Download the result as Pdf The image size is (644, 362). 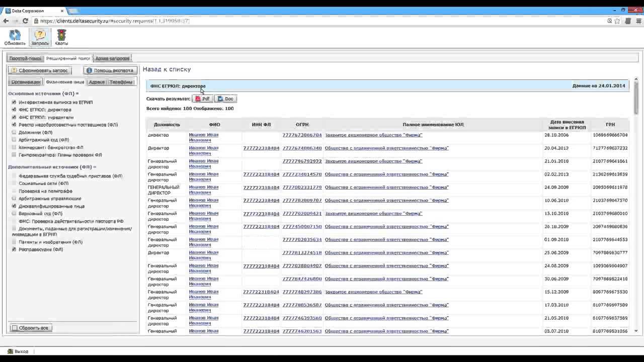[x=203, y=99]
